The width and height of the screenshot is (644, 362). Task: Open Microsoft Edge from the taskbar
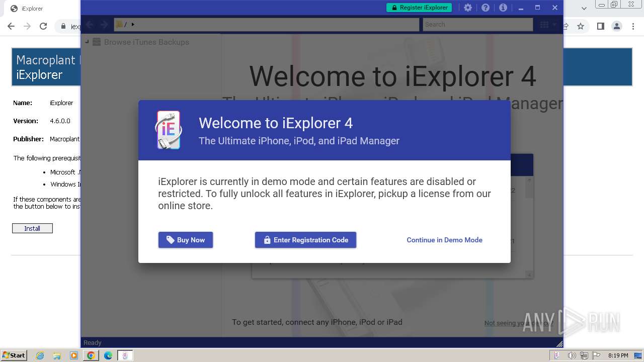[108, 355]
